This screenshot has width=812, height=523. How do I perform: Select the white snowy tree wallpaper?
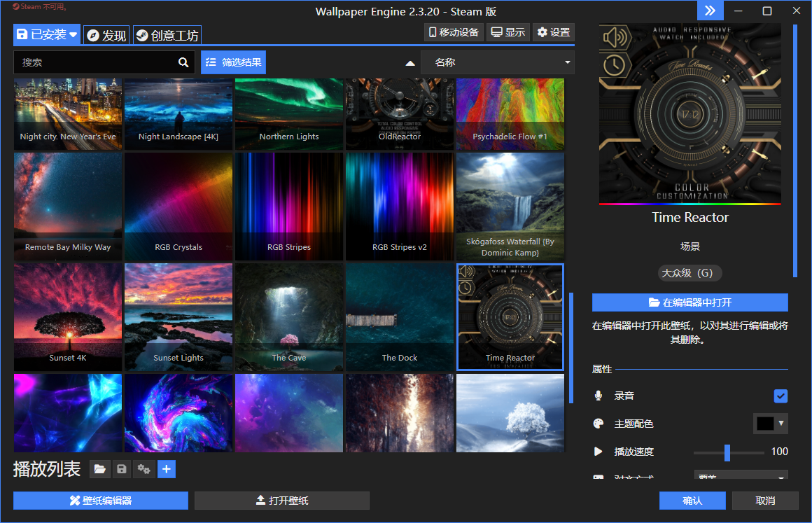(x=510, y=412)
